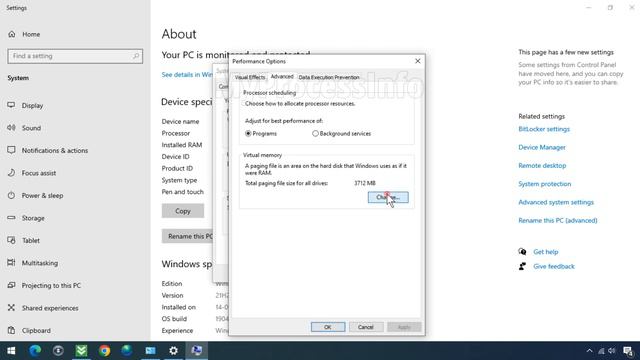This screenshot has width=640, height=360.
Task: Click the grey circular taskbar icon
Action: (58, 351)
